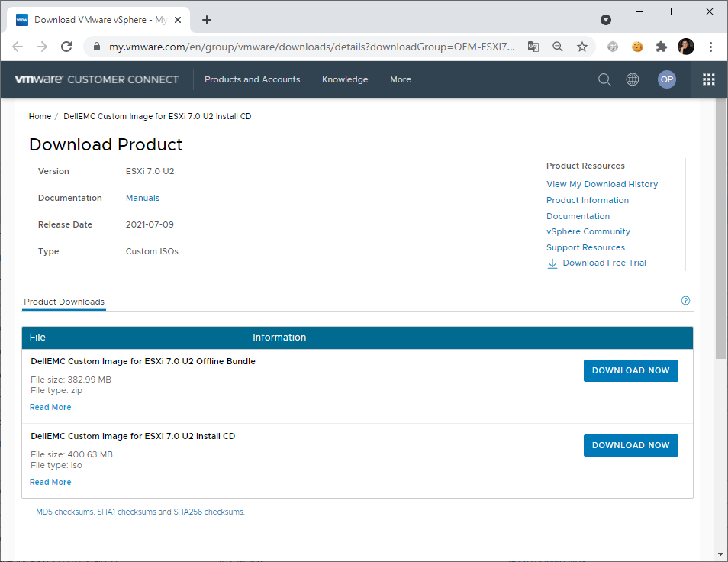The image size is (728, 562).
Task: Open the Knowledge menu
Action: pyautogui.click(x=345, y=79)
